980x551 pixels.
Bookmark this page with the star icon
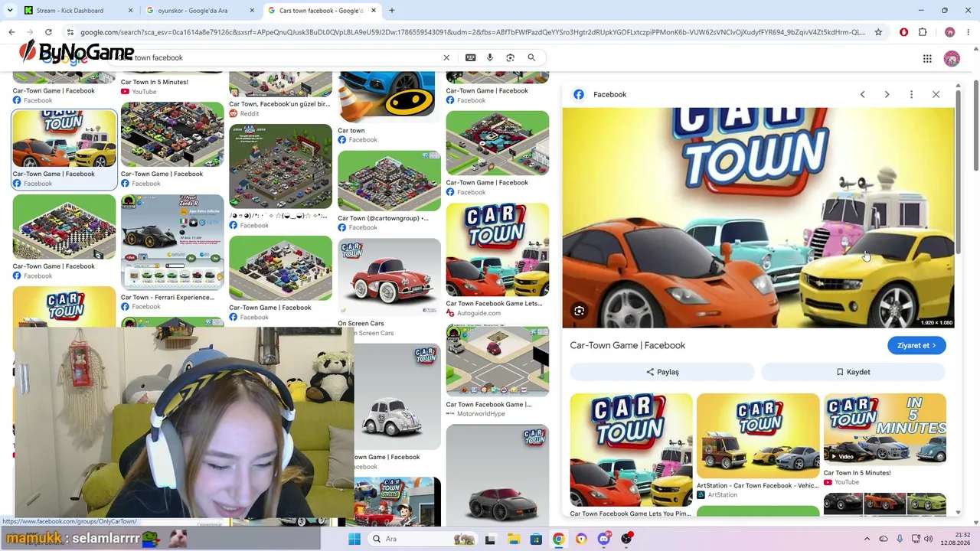click(878, 32)
